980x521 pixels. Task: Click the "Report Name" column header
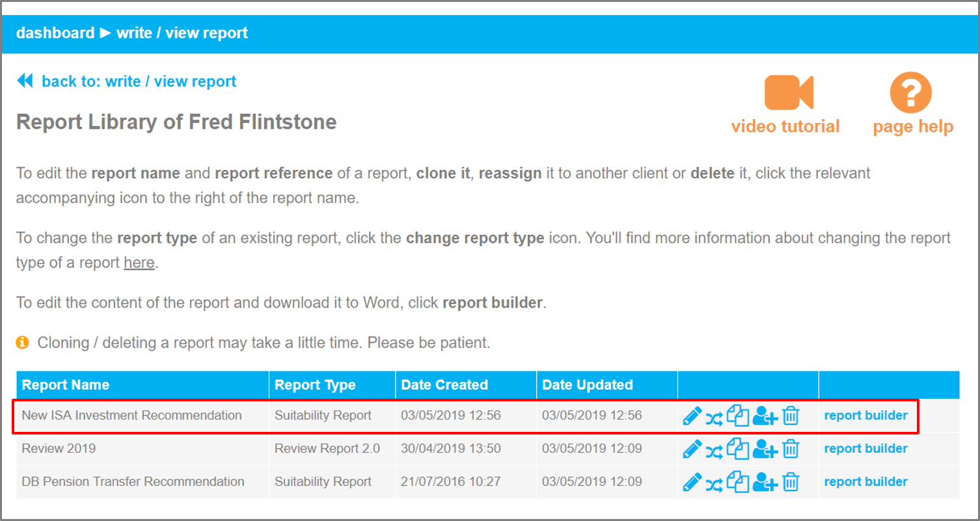(64, 384)
